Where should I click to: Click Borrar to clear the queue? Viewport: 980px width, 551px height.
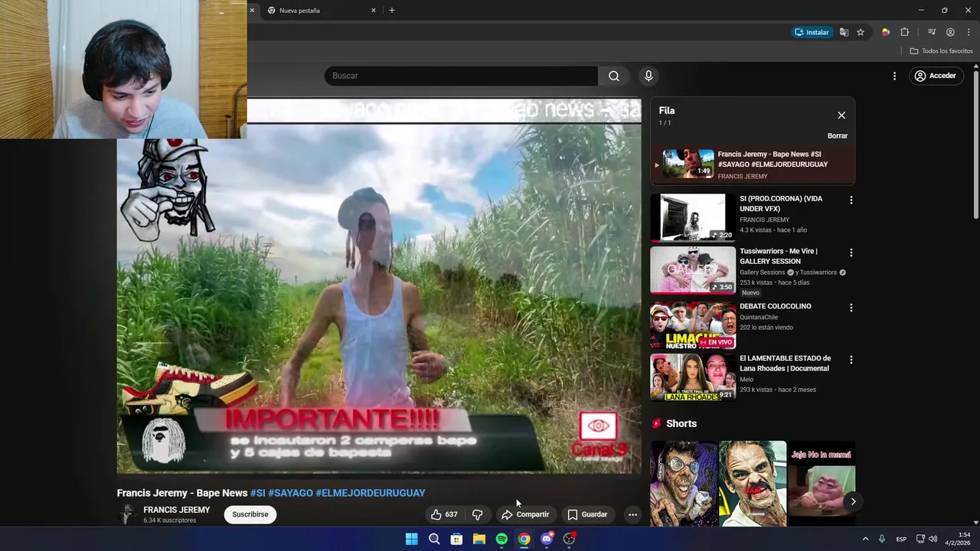838,135
